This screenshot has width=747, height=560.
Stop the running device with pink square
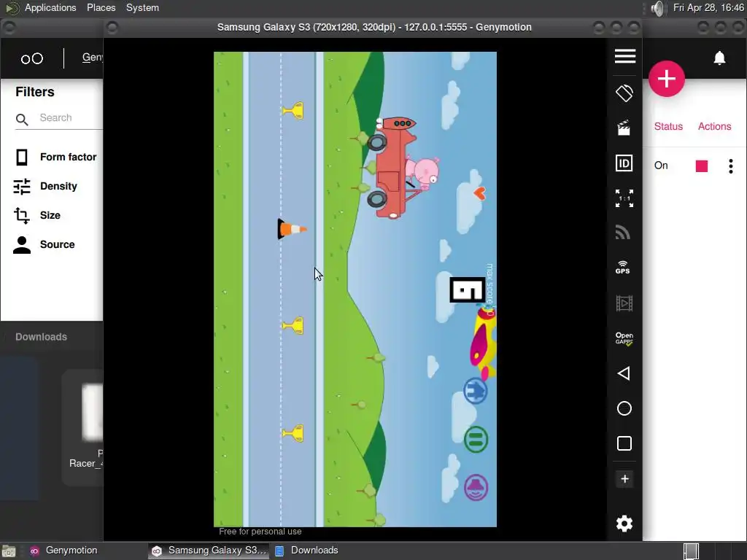click(702, 166)
